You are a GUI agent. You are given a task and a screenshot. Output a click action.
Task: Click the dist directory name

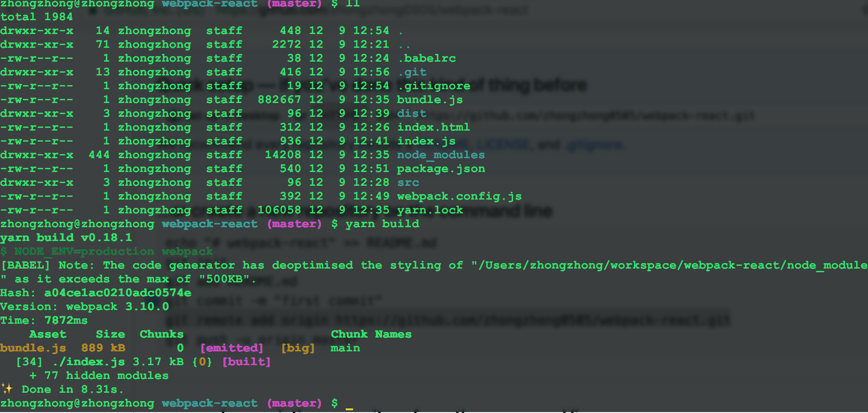412,114
